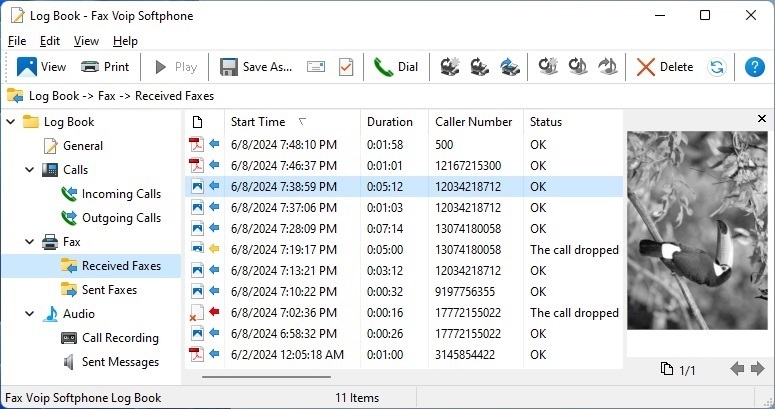
Task: Click the second fax machine icon with curved arrow
Action: click(x=479, y=67)
